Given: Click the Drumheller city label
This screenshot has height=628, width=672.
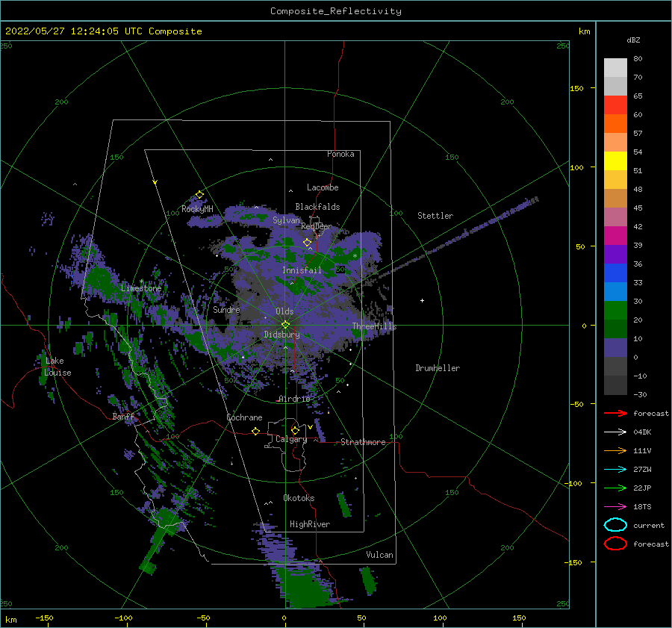Looking at the screenshot, I should (438, 368).
